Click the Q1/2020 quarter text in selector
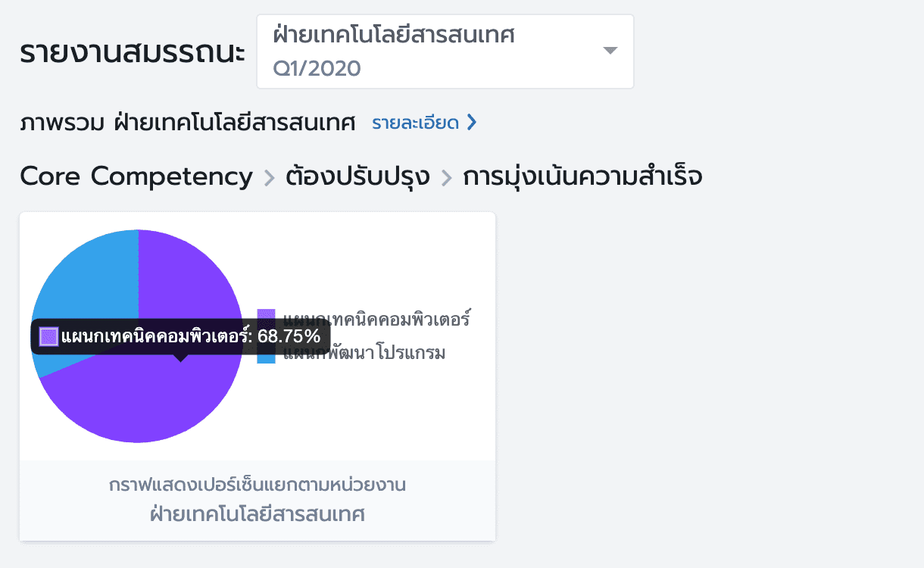This screenshot has width=924, height=568. [x=317, y=69]
